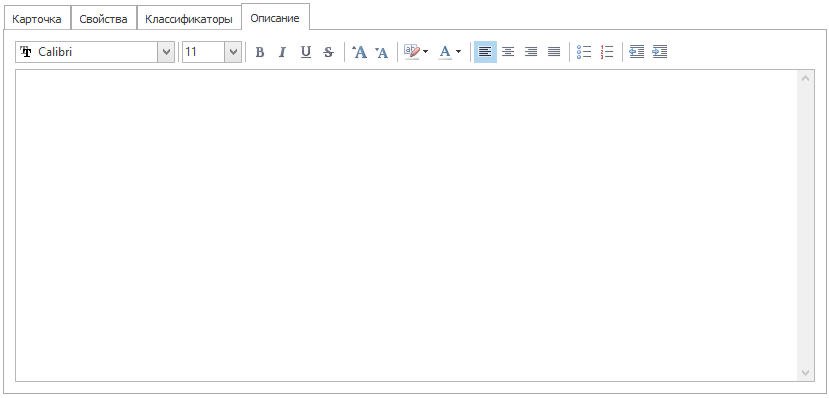
Task: Decrease paragraph indent
Action: (637, 52)
